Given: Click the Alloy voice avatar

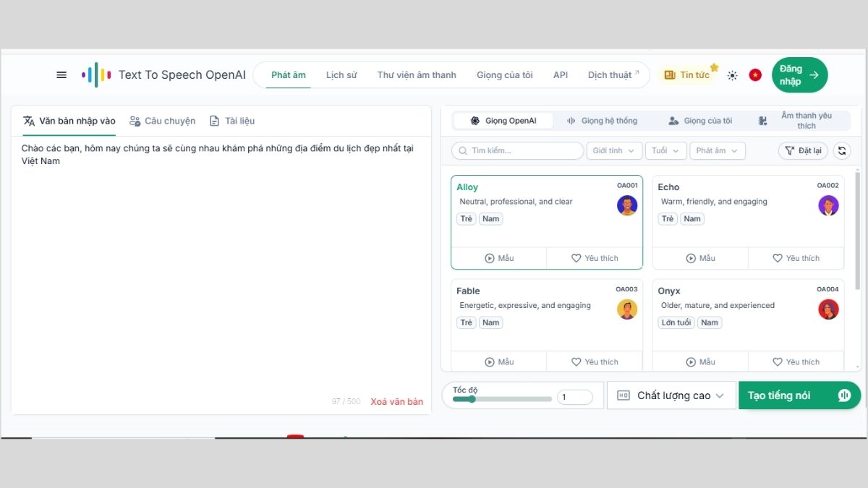Looking at the screenshot, I should 627,205.
